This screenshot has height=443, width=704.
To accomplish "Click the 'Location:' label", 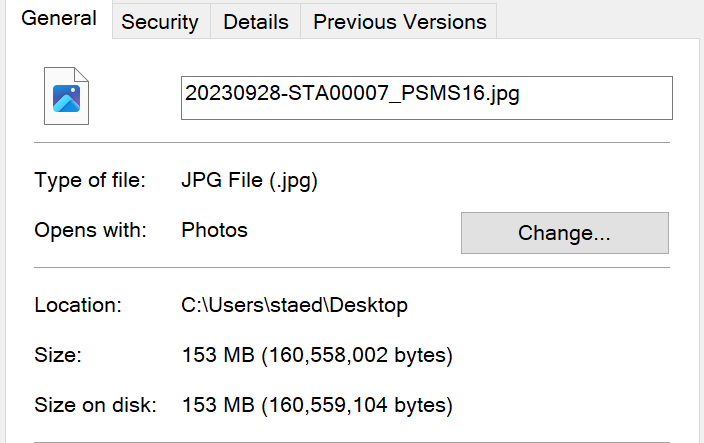I will (78, 305).
